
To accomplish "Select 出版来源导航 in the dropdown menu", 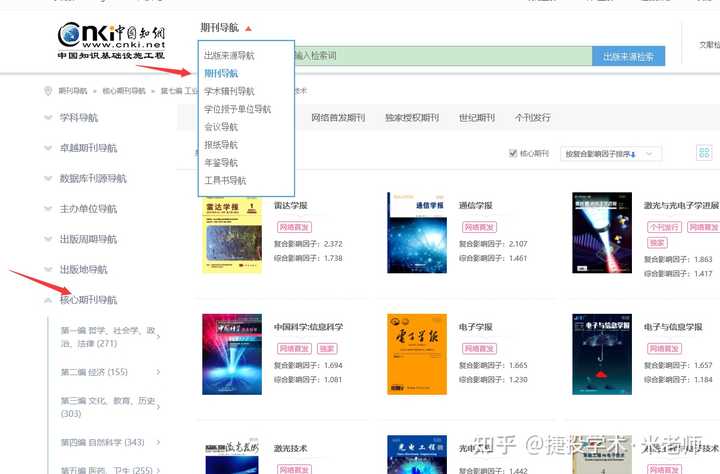I will tap(229, 56).
